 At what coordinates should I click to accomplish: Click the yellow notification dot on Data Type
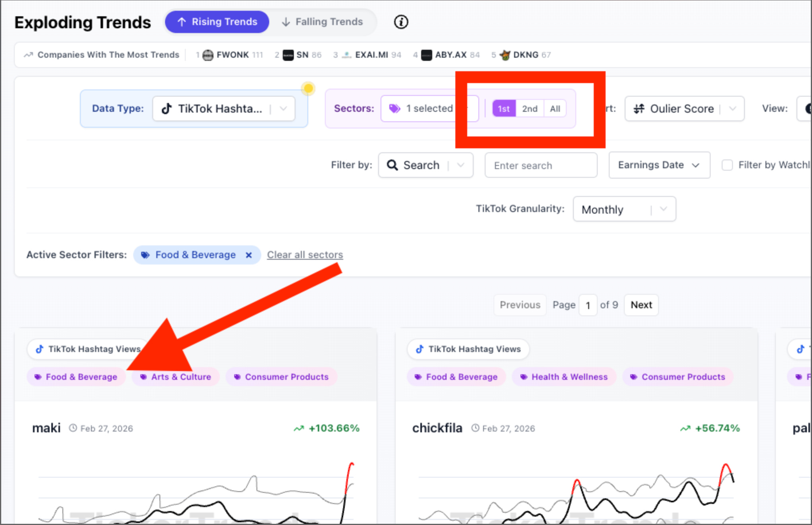[x=308, y=88]
